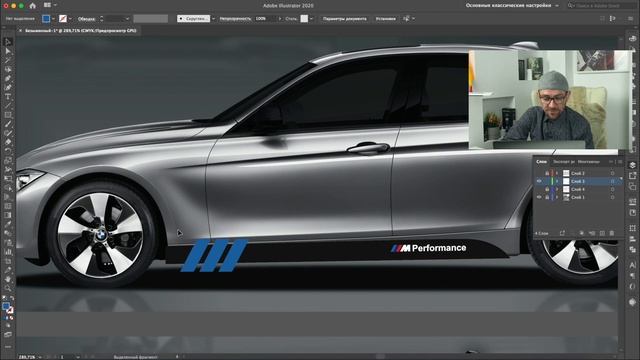
Task: Select the Magic Wand tool
Action: point(8,60)
